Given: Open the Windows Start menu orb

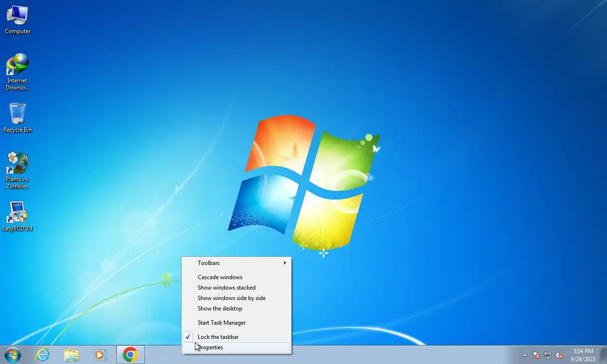Looking at the screenshot, I should tap(13, 355).
